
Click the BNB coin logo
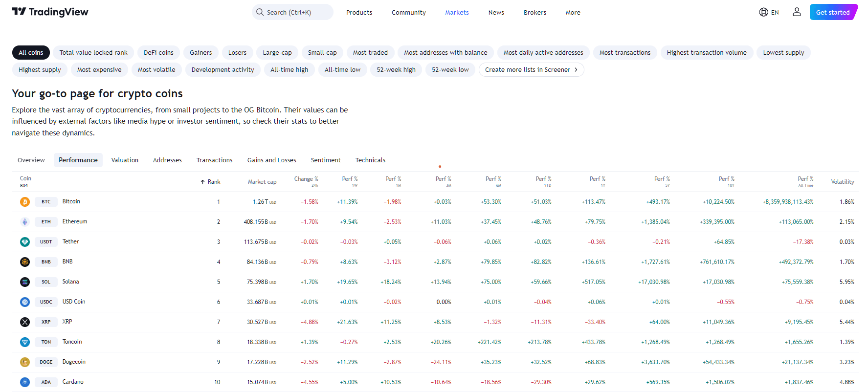coord(25,262)
